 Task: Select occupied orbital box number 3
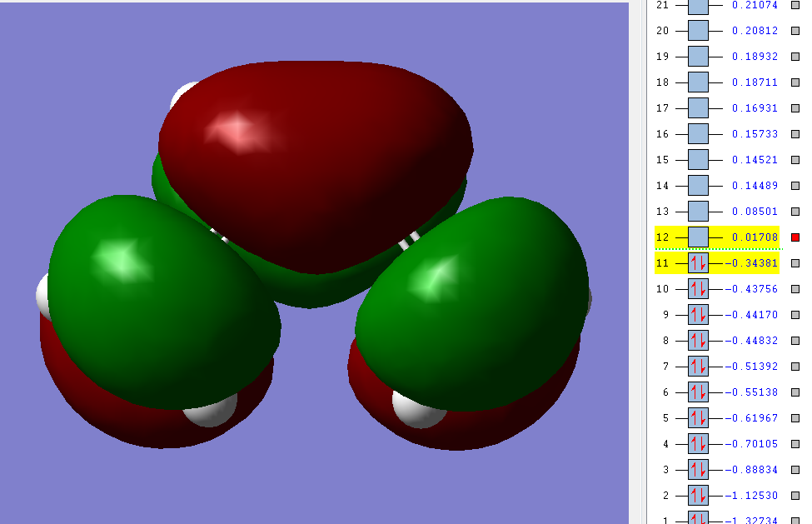tap(698, 470)
